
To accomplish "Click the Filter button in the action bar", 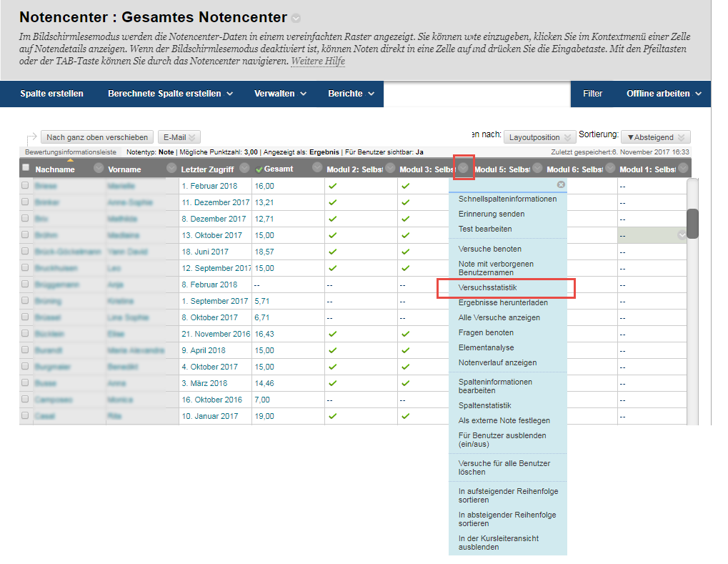I will (592, 94).
